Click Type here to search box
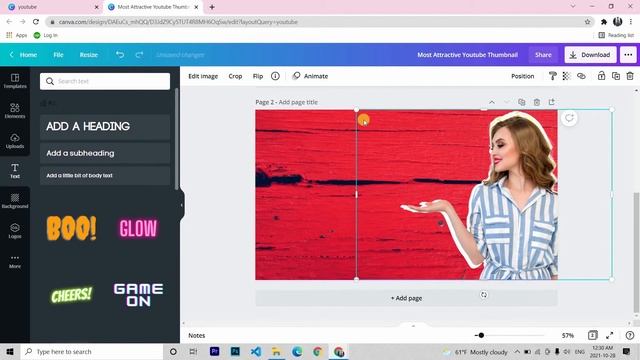This screenshot has height=360, width=640. pos(92,351)
